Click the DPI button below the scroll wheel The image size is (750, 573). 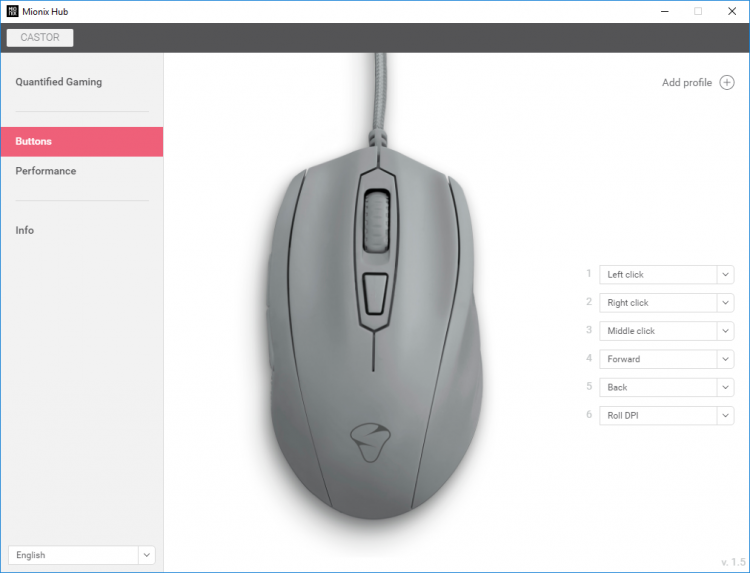tap(375, 294)
